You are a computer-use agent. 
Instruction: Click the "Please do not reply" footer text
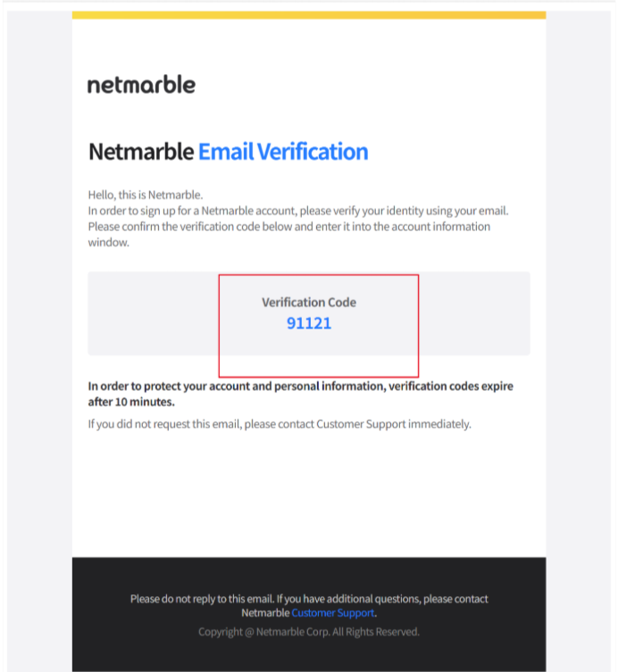[x=309, y=599]
